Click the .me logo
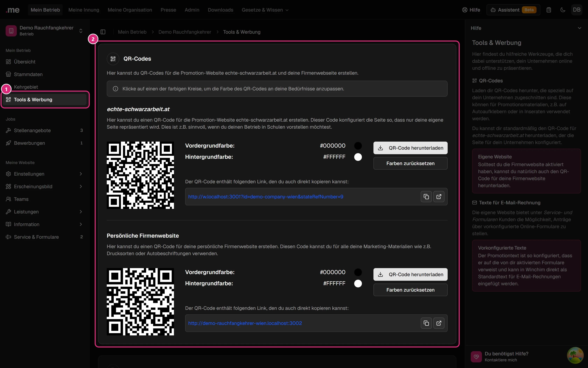The height and width of the screenshot is (368, 588). [13, 10]
